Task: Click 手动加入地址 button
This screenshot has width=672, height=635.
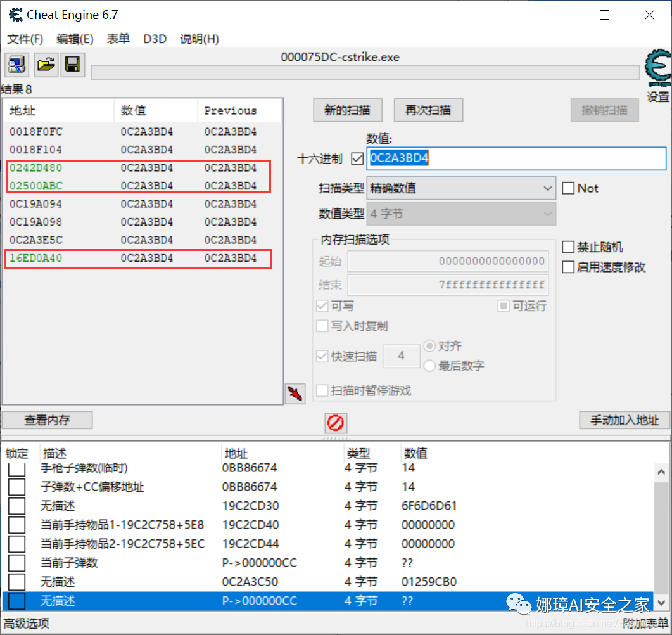Action: pyautogui.click(x=624, y=420)
